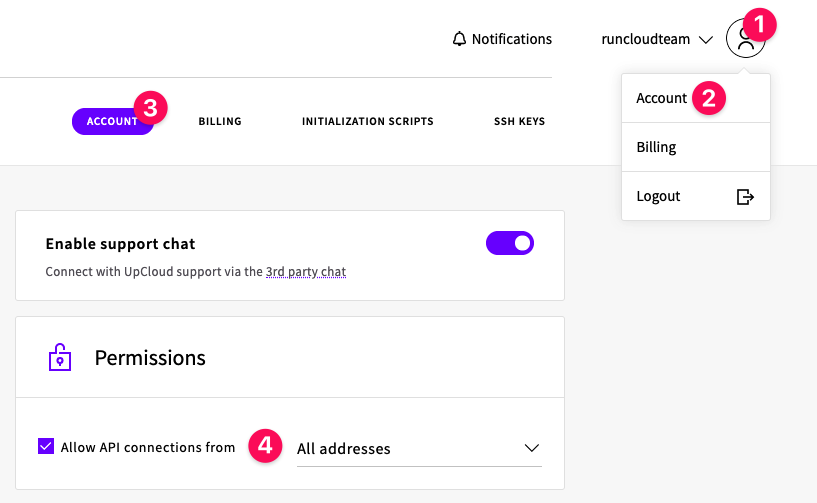Click the user profile avatar icon
Viewport: 817px width, 503px height.
point(744,39)
